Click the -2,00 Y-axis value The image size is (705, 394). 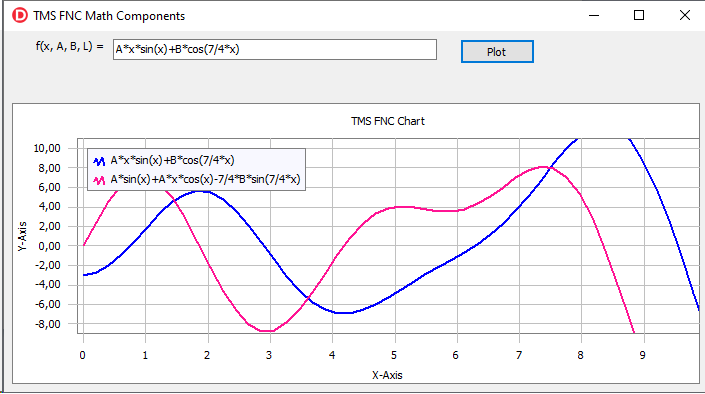[x=48, y=265]
